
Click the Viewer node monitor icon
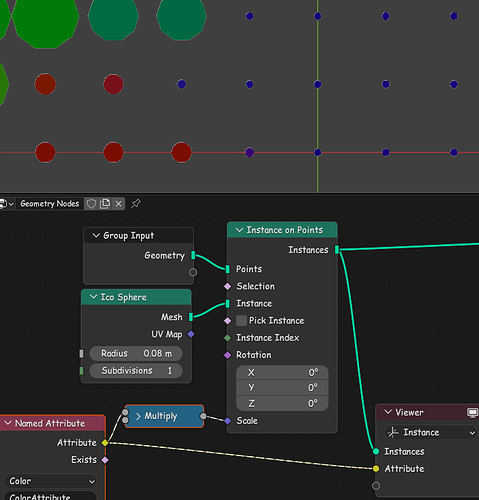(x=472, y=413)
